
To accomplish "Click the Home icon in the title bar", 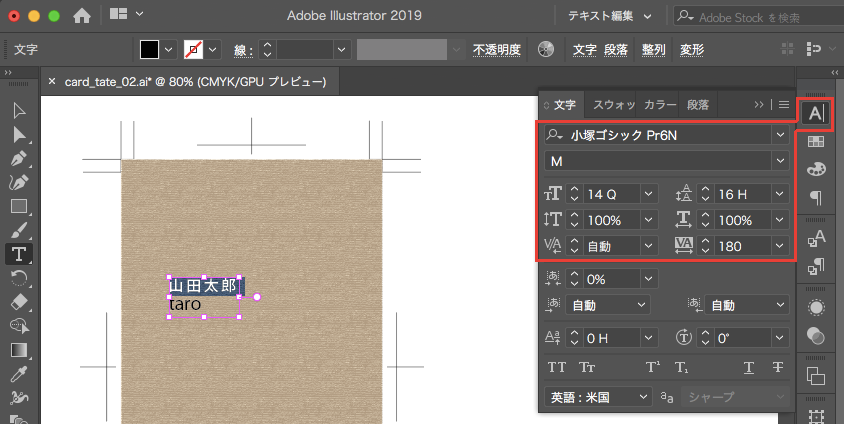I will click(82, 16).
